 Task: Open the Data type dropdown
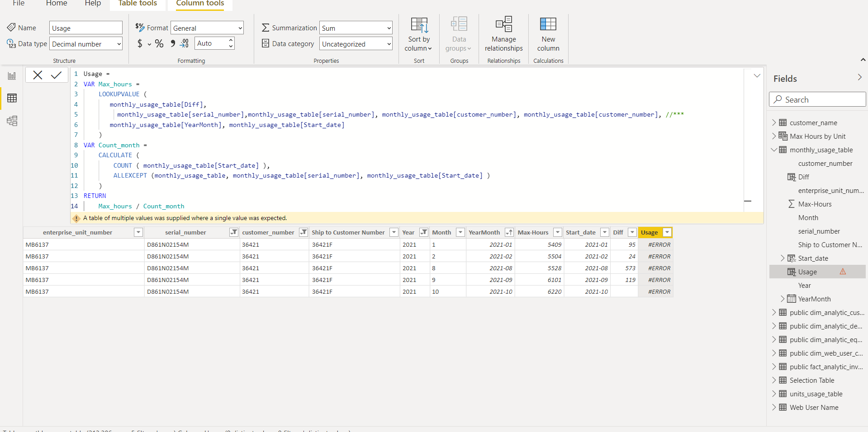point(86,44)
